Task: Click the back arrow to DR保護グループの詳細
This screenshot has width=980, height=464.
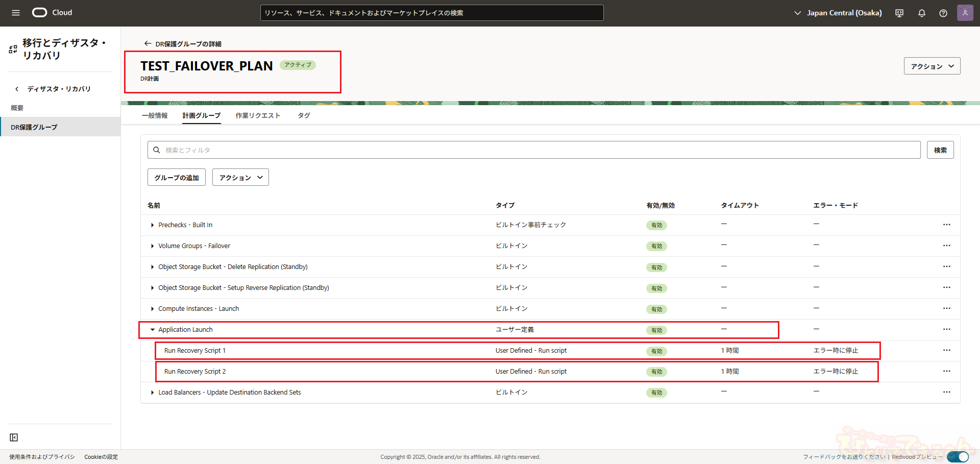Action: tap(148, 44)
